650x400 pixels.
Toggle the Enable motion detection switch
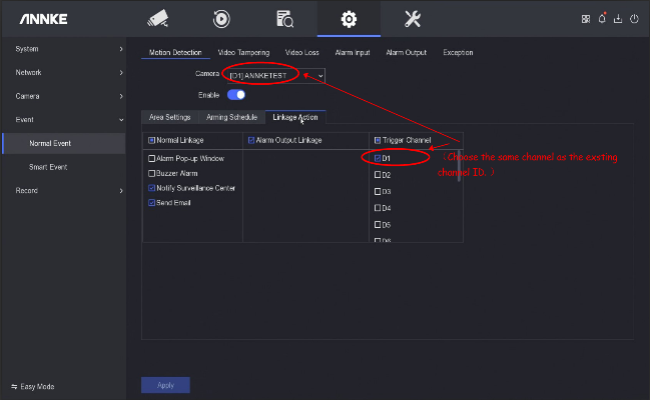(x=236, y=95)
